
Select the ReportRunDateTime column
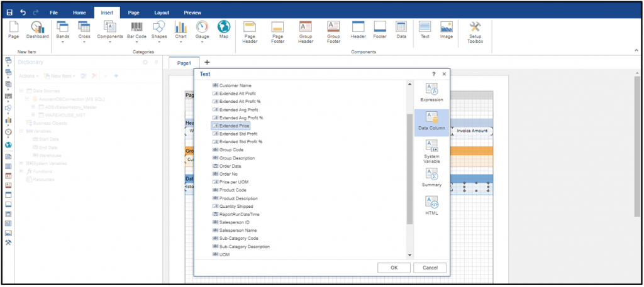point(236,214)
